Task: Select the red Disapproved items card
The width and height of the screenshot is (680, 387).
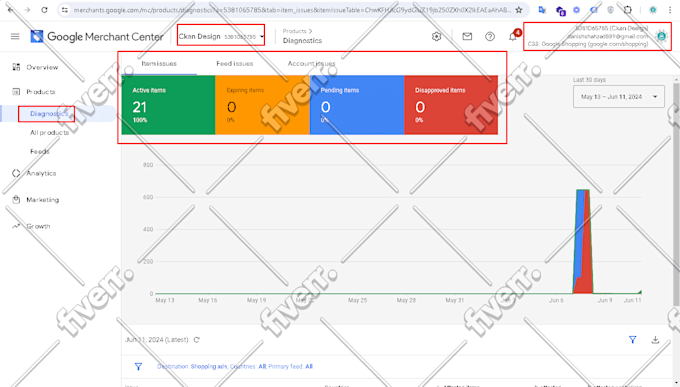Action: [451, 105]
